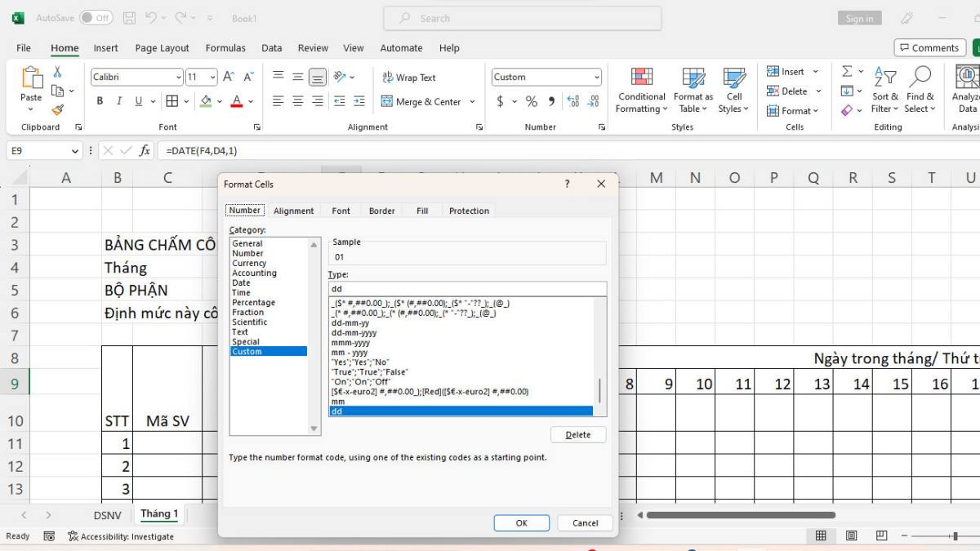Open Cell Styles gallery
The image size is (980, 551).
click(x=733, y=91)
